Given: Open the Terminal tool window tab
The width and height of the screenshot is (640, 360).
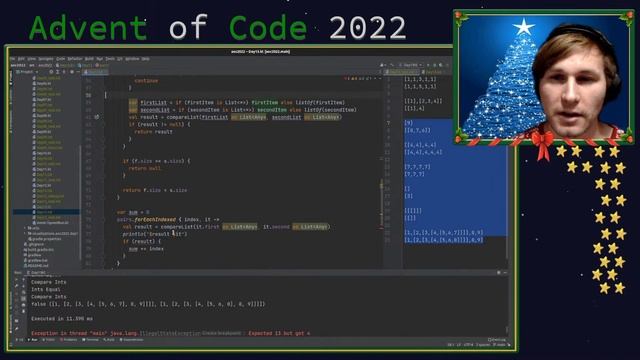Looking at the screenshot, I should pos(90,340).
